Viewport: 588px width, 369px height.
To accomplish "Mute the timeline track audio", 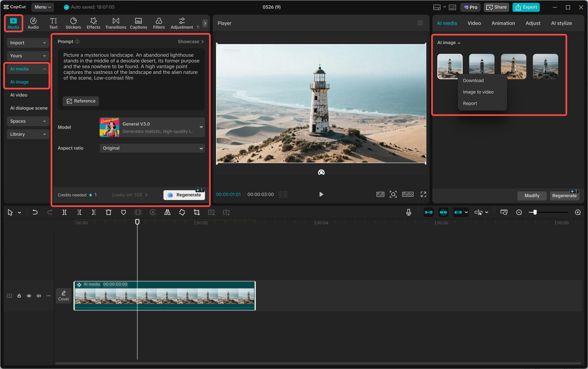I will pos(39,296).
